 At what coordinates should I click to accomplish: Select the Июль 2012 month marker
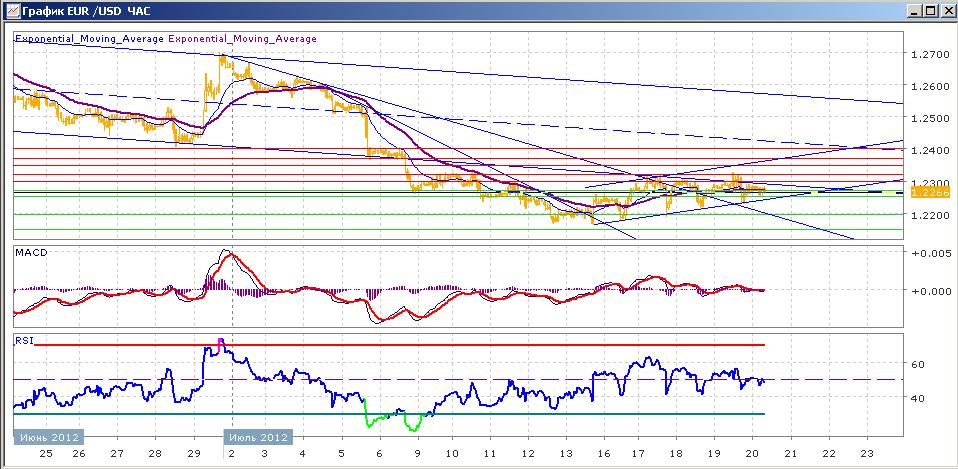258,437
